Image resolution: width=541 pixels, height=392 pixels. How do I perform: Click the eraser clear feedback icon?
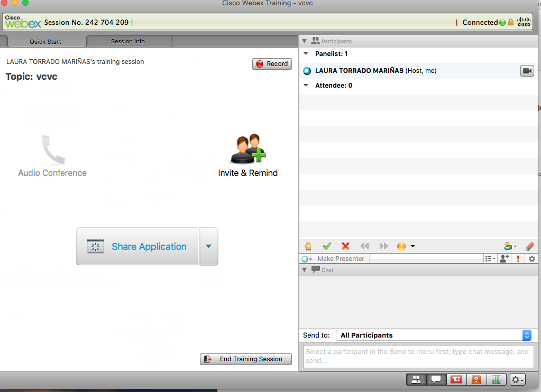(x=530, y=246)
